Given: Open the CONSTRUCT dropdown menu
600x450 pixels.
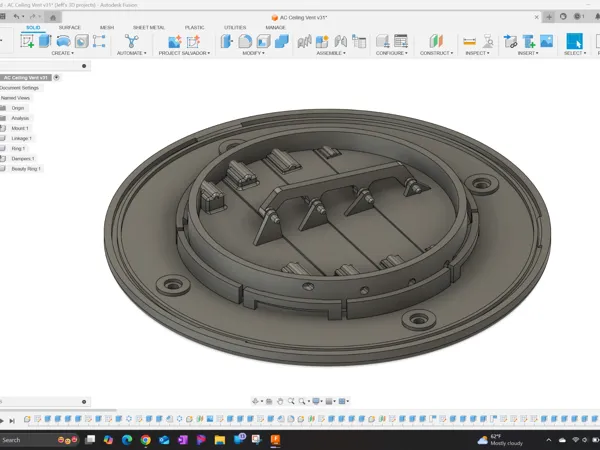Looking at the screenshot, I should pyautogui.click(x=436, y=53).
